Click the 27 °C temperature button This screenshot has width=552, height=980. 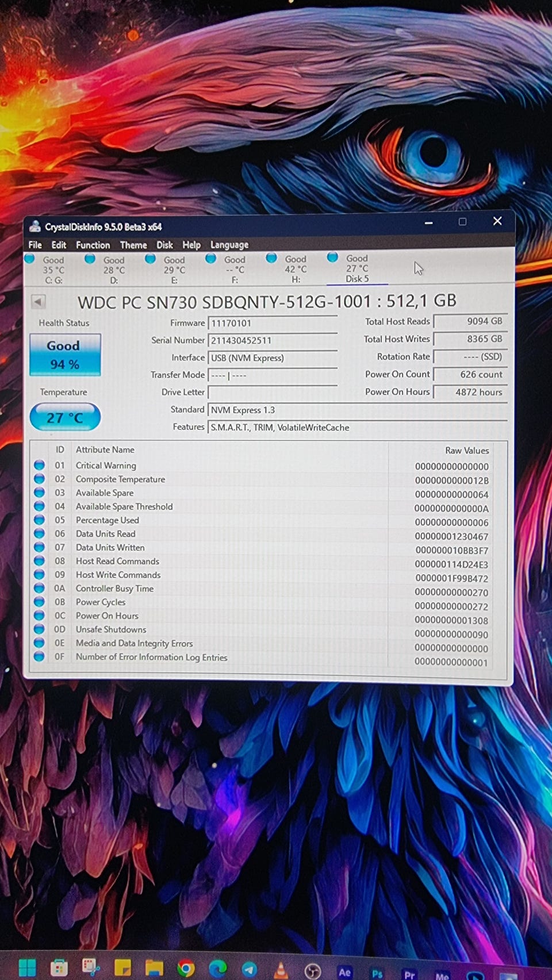tap(65, 417)
